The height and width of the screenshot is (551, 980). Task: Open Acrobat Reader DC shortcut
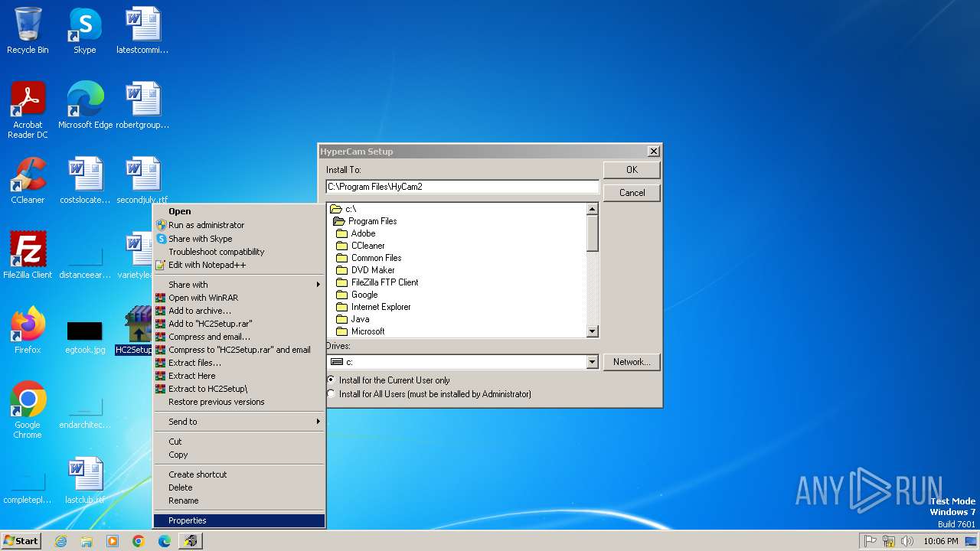[28, 110]
